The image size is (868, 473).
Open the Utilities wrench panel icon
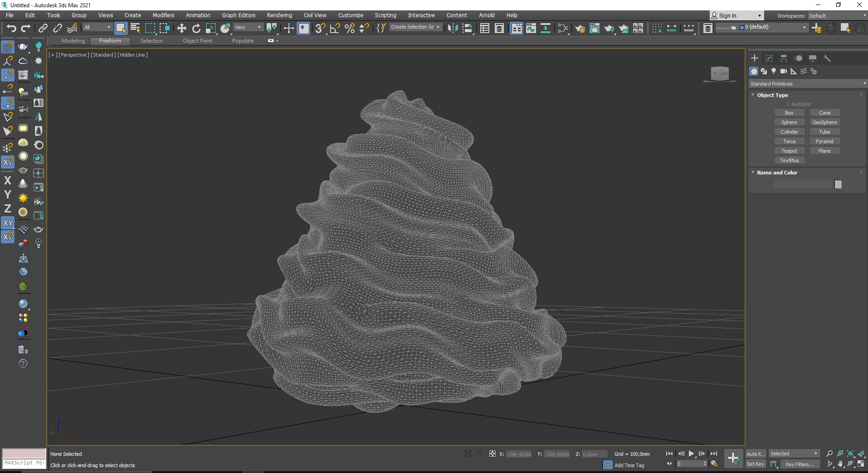coord(827,58)
